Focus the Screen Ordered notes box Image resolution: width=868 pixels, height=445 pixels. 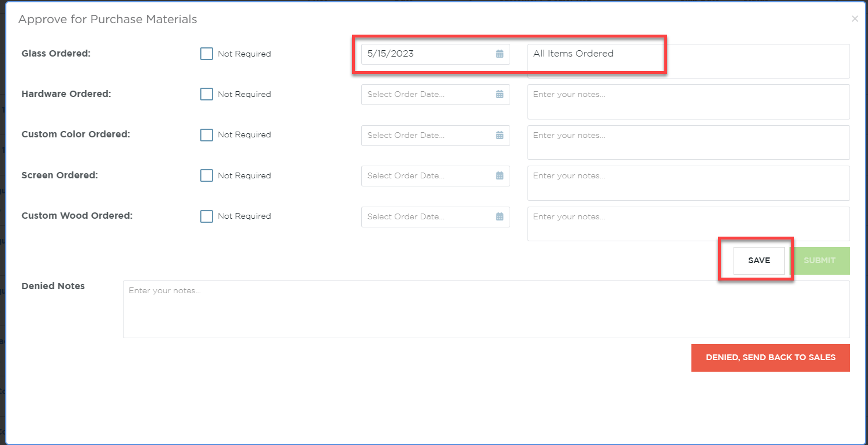689,183
